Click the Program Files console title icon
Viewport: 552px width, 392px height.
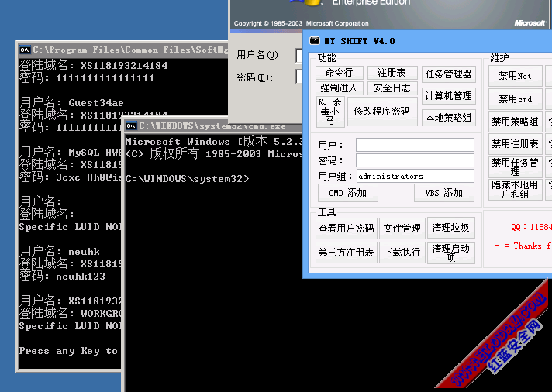25,50
